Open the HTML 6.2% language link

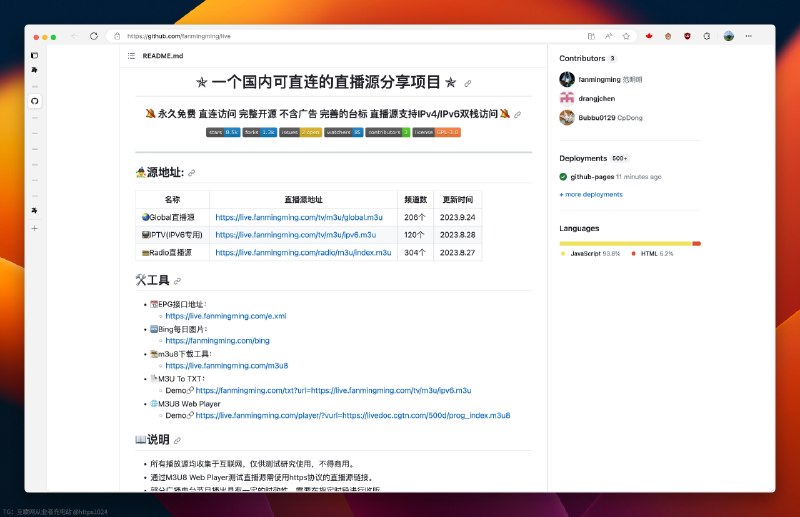pyautogui.click(x=653, y=254)
